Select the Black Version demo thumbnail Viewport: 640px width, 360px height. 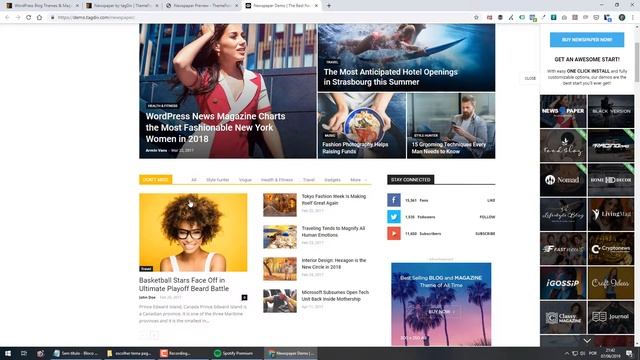click(611, 111)
